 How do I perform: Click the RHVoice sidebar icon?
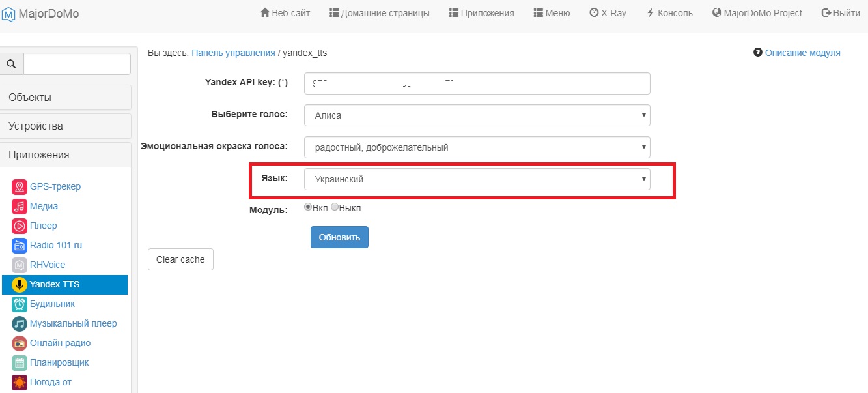click(x=20, y=265)
